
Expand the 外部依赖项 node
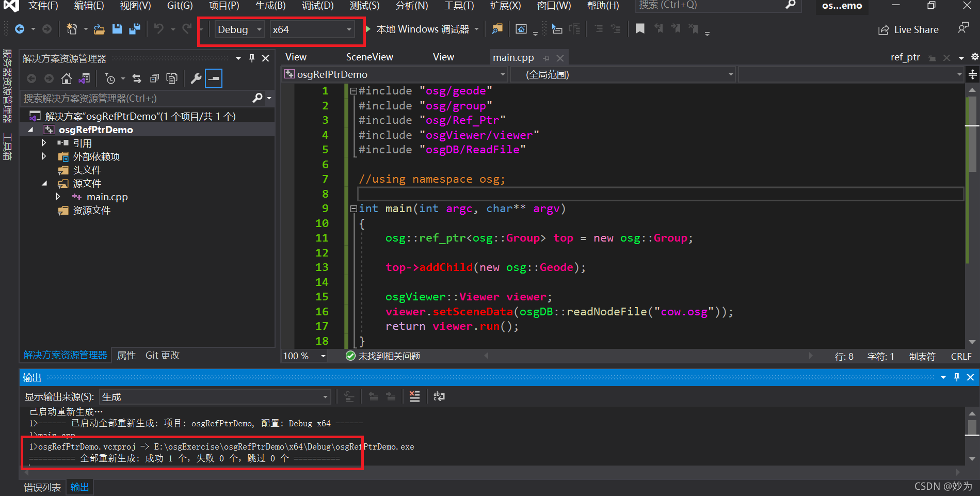tap(44, 156)
